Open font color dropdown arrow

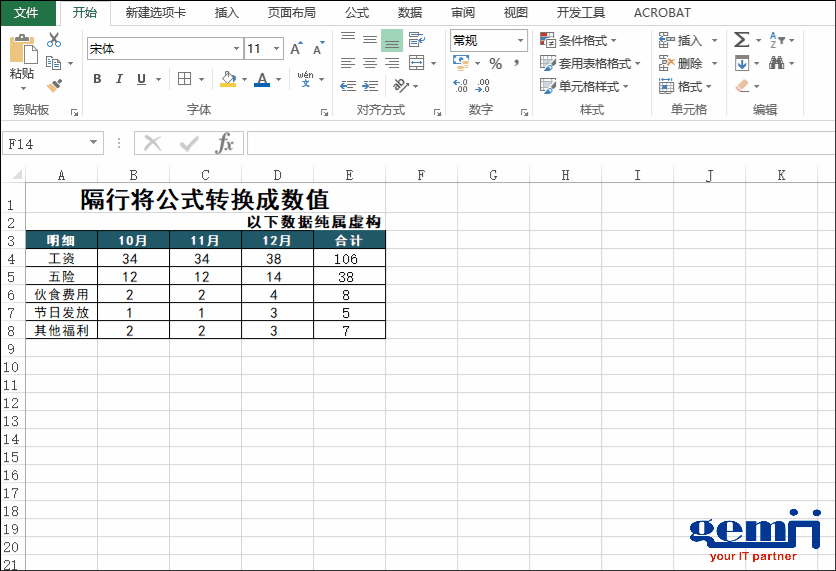pos(278,79)
